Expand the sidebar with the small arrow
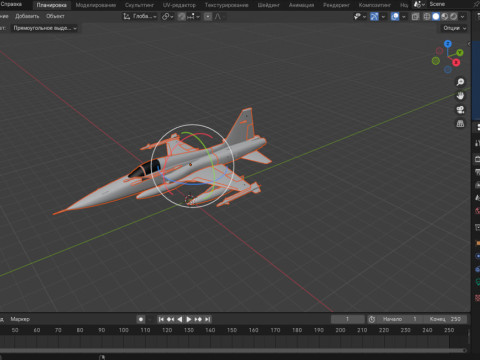 pos(469,44)
